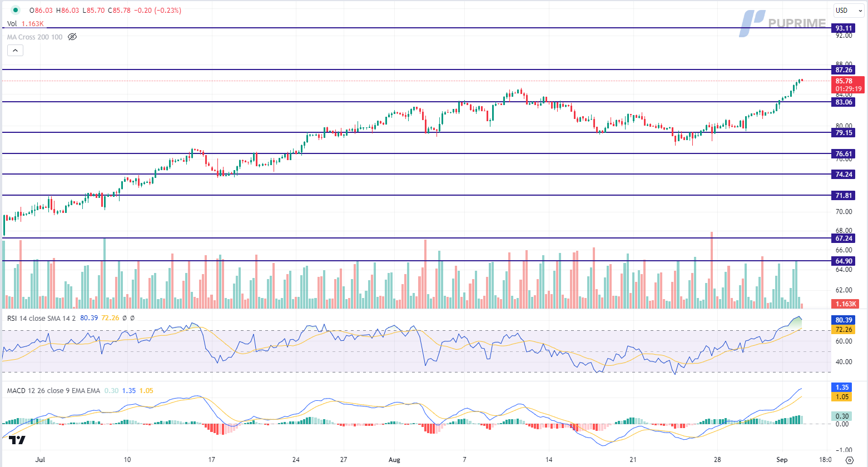Select the Vol 1.163K legend label
This screenshot has height=467, width=868.
pos(25,24)
